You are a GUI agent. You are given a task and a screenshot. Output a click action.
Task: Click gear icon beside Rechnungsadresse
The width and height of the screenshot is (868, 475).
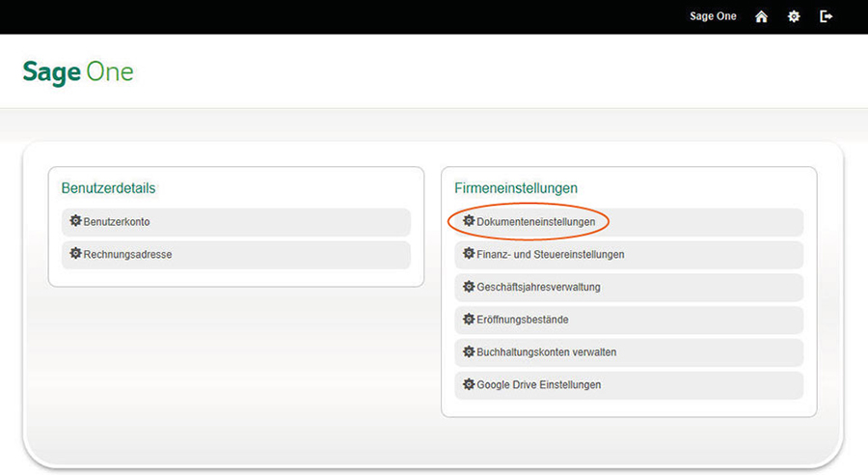tap(75, 254)
